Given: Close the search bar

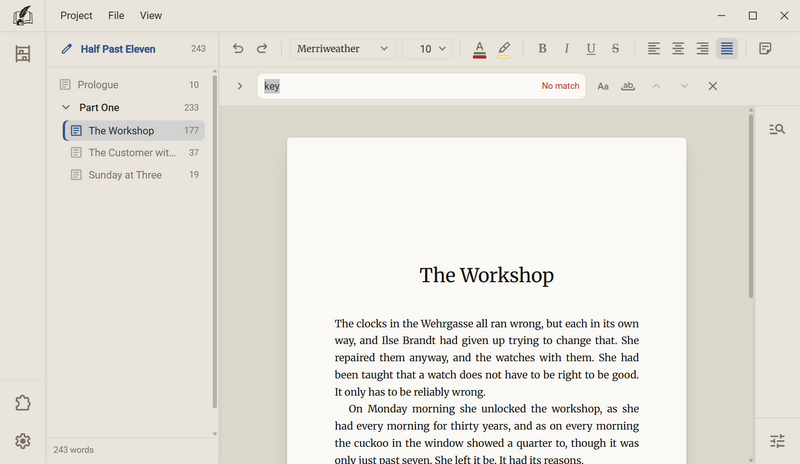Looking at the screenshot, I should 712,86.
